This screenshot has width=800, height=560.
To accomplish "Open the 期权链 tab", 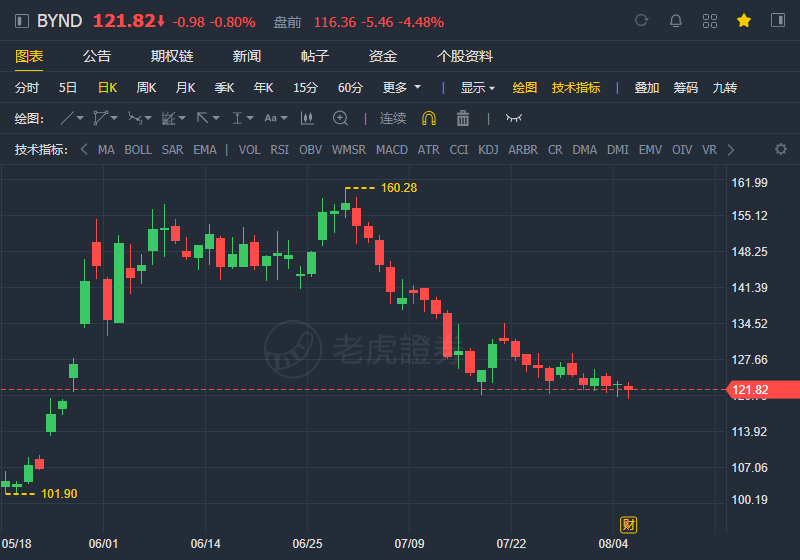I will [172, 56].
